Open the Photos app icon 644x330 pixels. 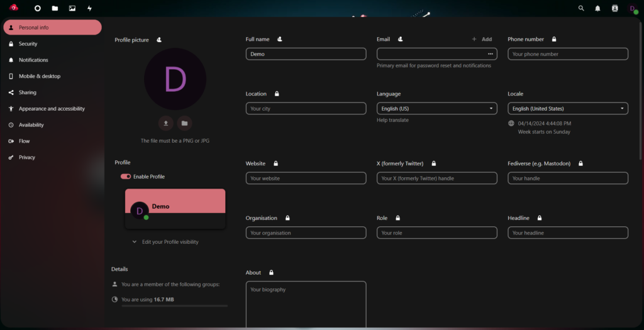coord(72,8)
